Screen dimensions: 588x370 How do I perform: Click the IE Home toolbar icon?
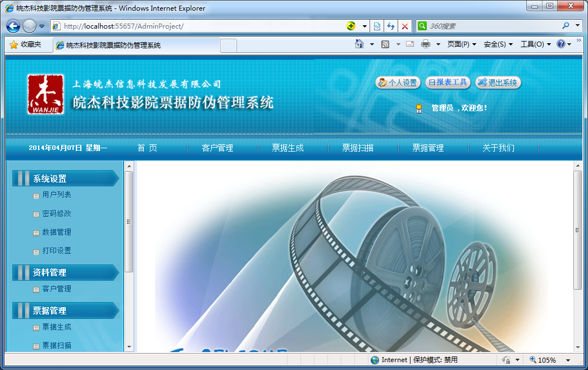click(359, 44)
